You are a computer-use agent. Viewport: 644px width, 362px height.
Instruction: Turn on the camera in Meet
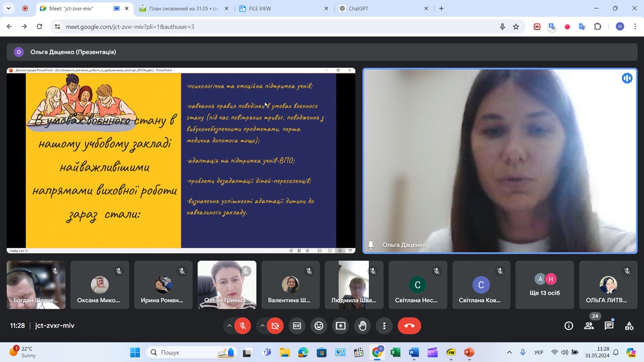click(x=275, y=326)
